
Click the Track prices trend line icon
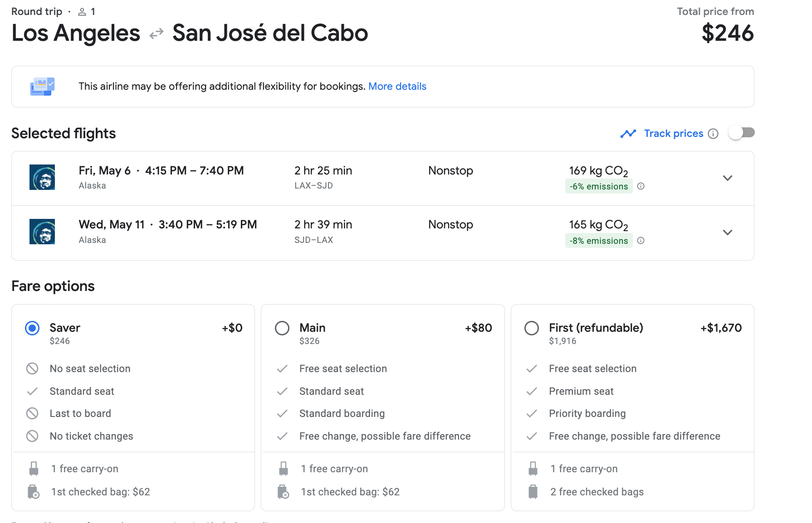(628, 134)
